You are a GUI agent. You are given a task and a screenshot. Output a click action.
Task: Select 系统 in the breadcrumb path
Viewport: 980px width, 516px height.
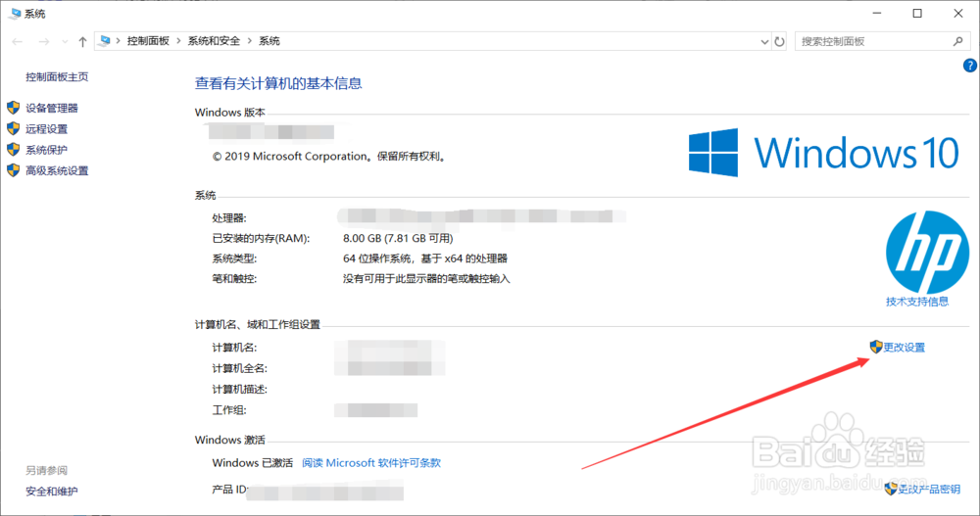269,41
